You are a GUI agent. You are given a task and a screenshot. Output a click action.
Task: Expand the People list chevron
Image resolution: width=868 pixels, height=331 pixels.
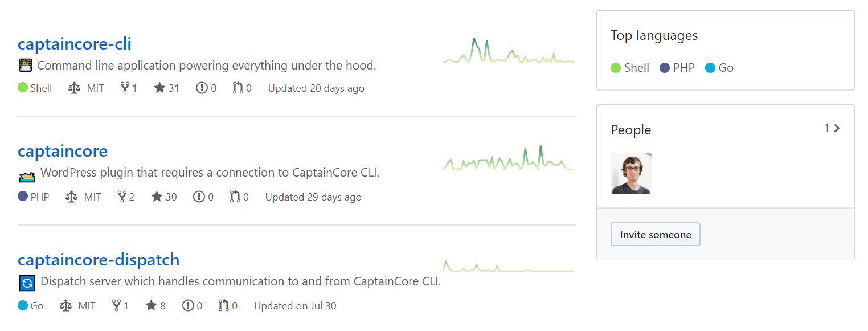837,128
